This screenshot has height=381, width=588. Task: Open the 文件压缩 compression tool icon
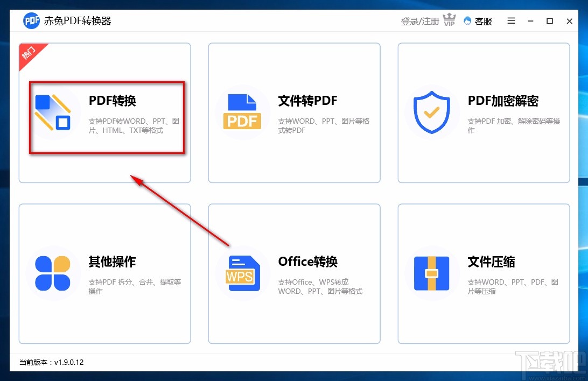(x=432, y=273)
